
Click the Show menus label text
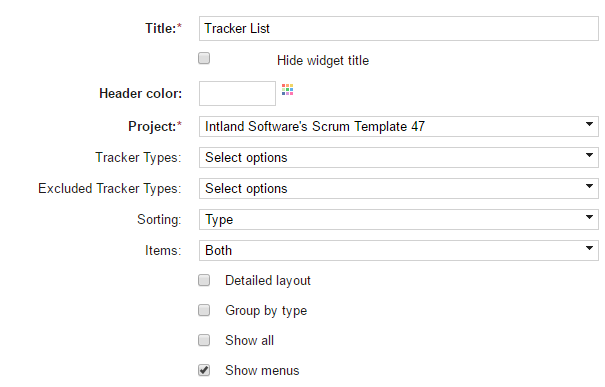pyautogui.click(x=262, y=370)
